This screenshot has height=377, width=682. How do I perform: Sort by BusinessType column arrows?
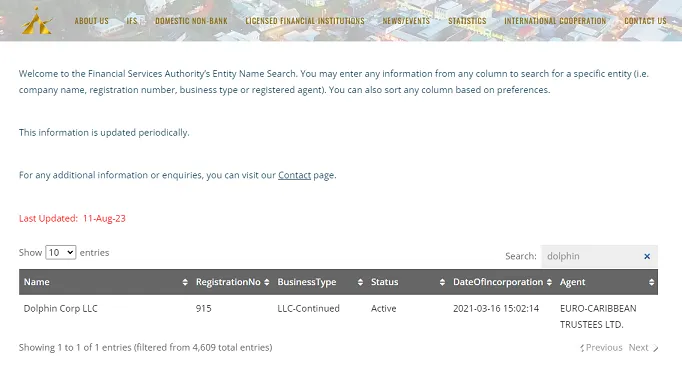[x=360, y=282]
